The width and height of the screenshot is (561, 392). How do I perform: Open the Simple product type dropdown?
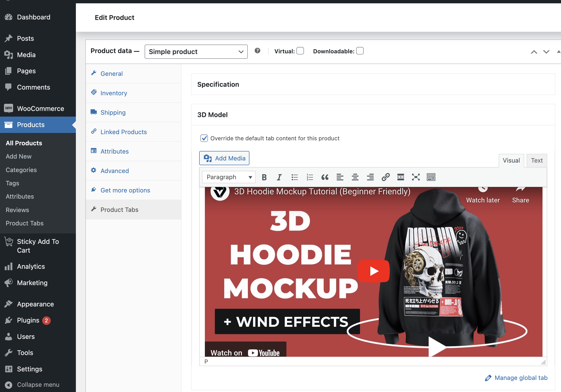pos(196,51)
